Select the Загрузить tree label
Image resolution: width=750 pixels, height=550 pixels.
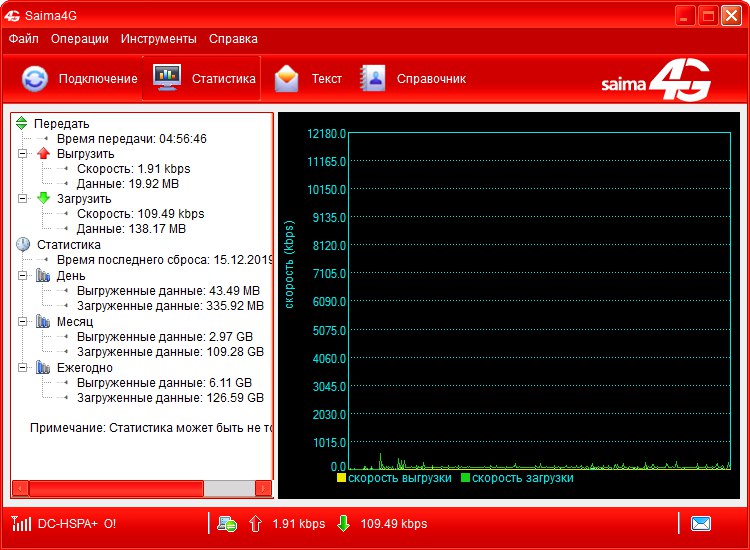(84, 199)
